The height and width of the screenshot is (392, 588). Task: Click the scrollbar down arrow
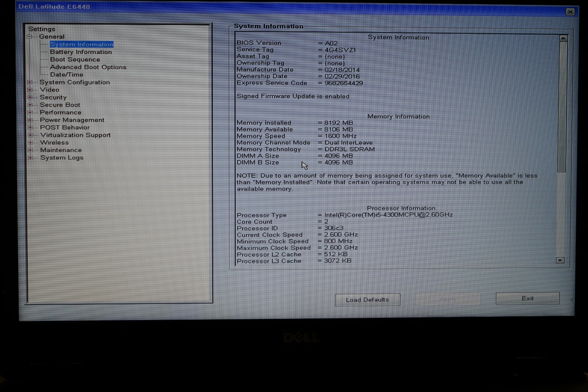coord(560,260)
